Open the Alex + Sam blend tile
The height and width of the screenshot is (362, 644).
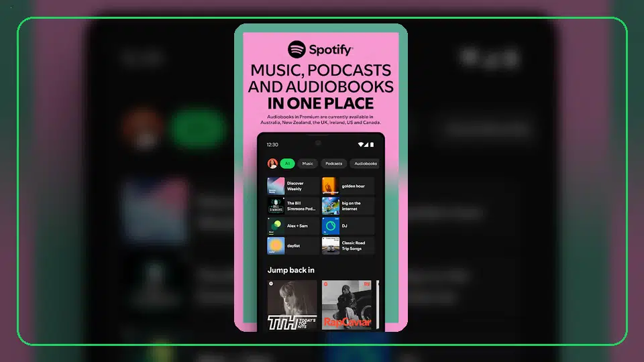coord(293,226)
